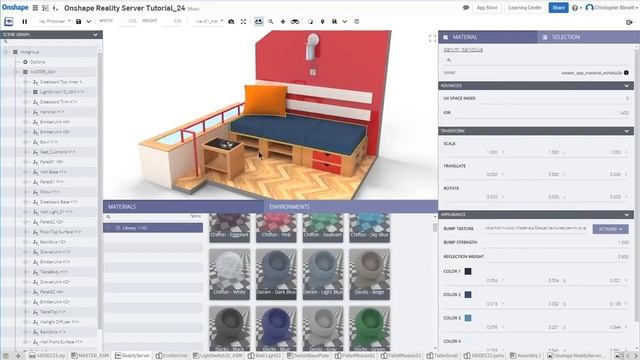This screenshot has height=360, width=640.
Task: Open the chevron dropdown next to save
Action: point(89,22)
